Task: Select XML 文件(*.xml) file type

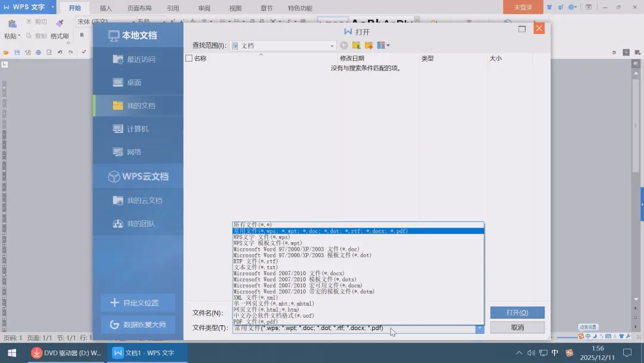Action: [358, 298]
